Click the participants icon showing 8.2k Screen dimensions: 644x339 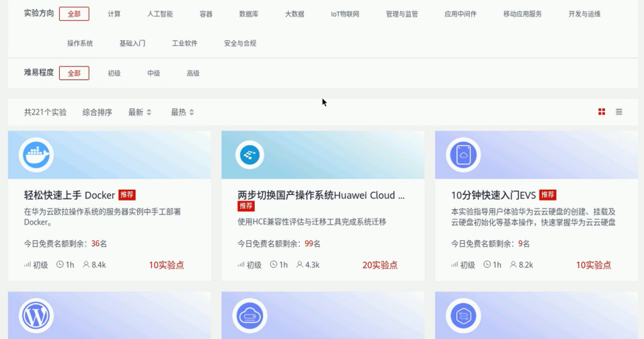(x=513, y=264)
